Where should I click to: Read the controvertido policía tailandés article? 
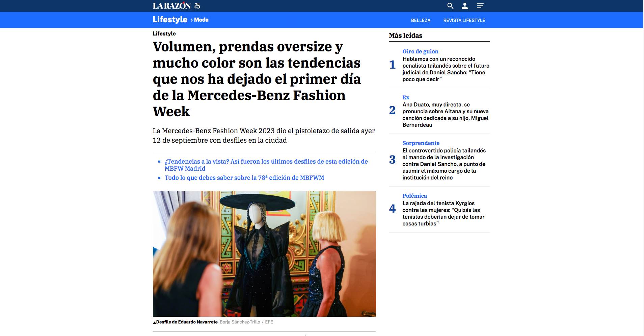click(x=444, y=164)
